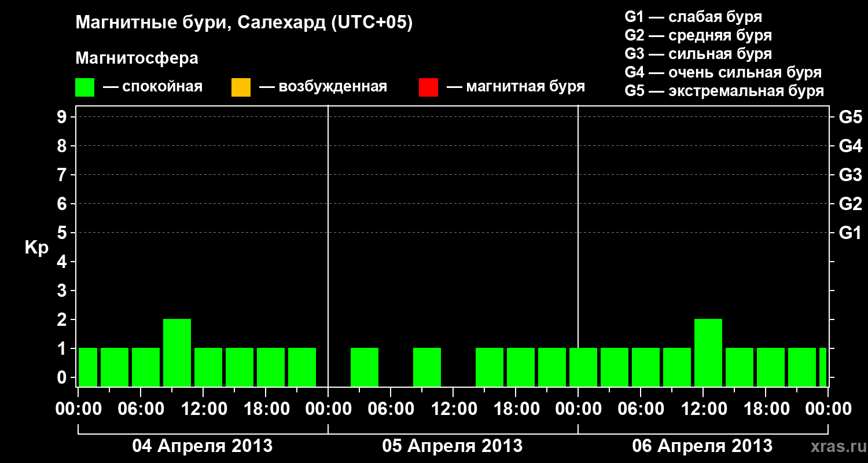Click the red 'магнитная буря' legend swatch

click(428, 87)
